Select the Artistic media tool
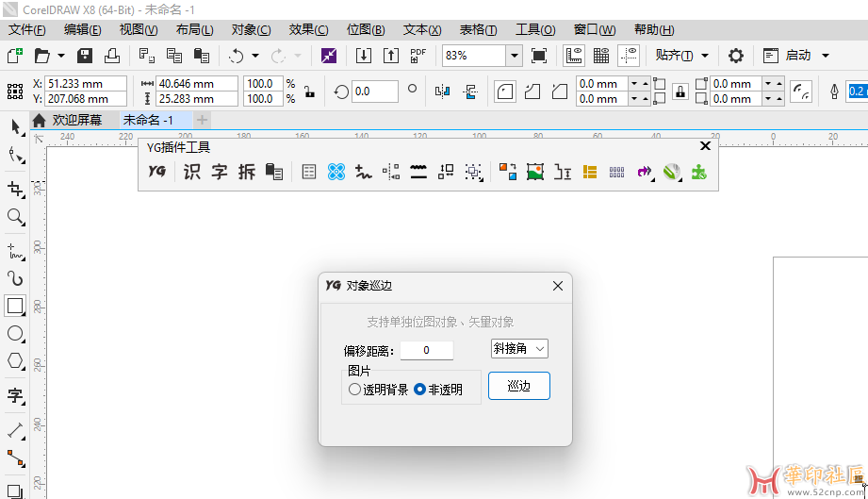868x499 pixels. coord(15,278)
